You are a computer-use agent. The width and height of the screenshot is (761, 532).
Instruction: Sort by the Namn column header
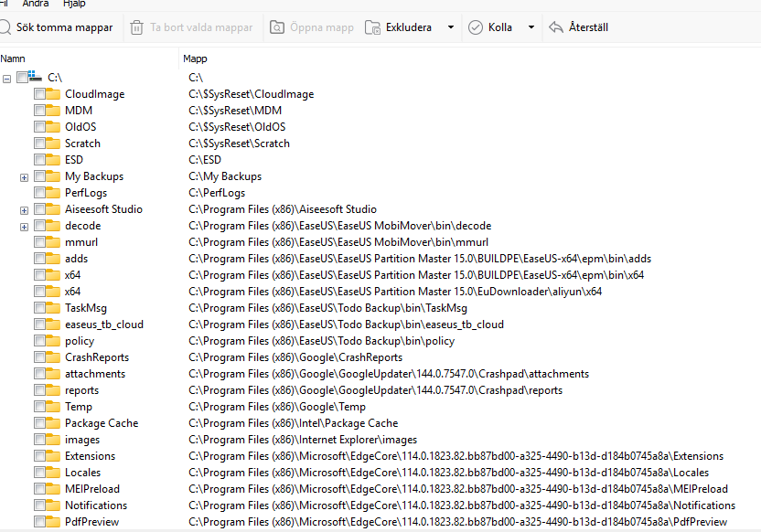pyautogui.click(x=13, y=59)
